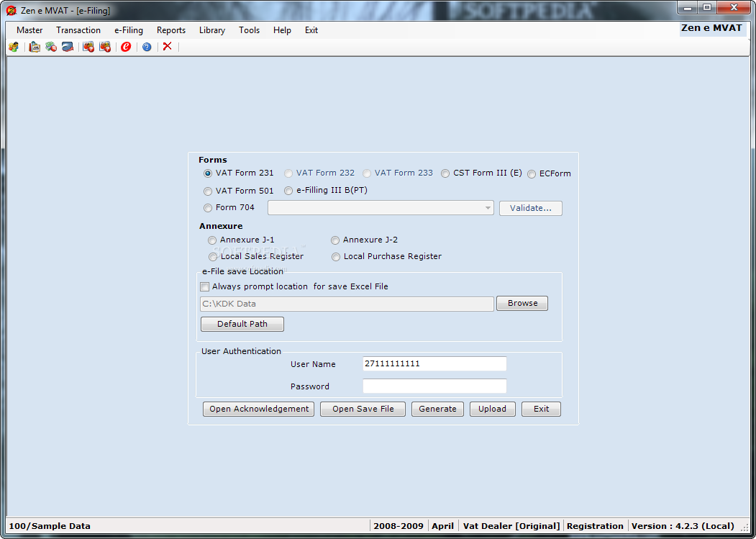Click the shopping bag toolbar icon
The height and width of the screenshot is (539, 756).
[x=35, y=47]
